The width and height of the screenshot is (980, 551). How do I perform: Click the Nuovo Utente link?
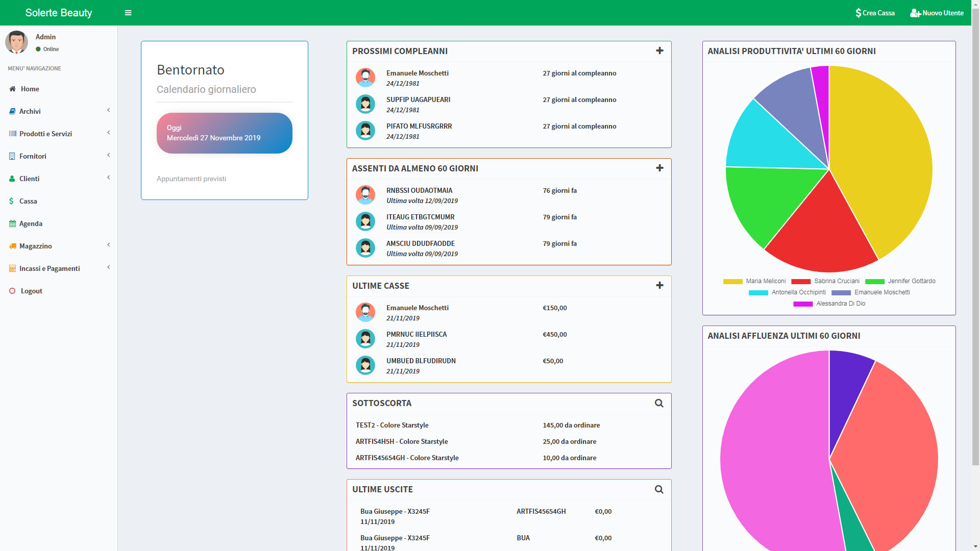[x=937, y=13]
